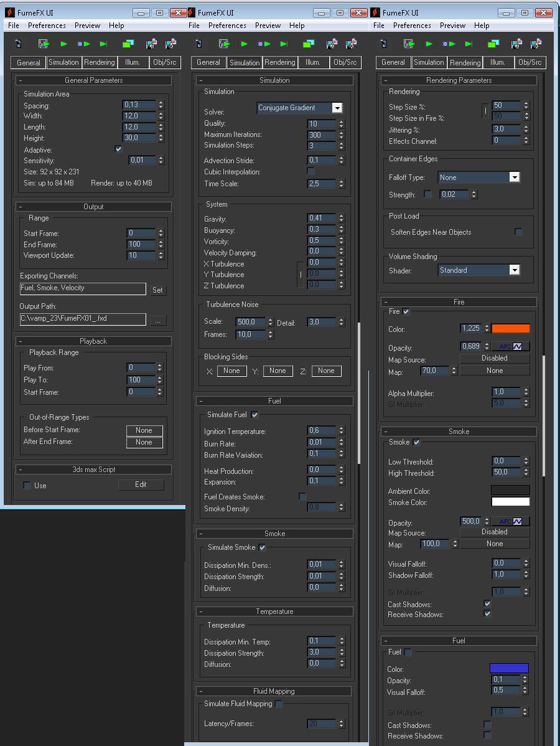Collapse the Rendering Parameters rollout
560x746 pixels.
coord(459,80)
